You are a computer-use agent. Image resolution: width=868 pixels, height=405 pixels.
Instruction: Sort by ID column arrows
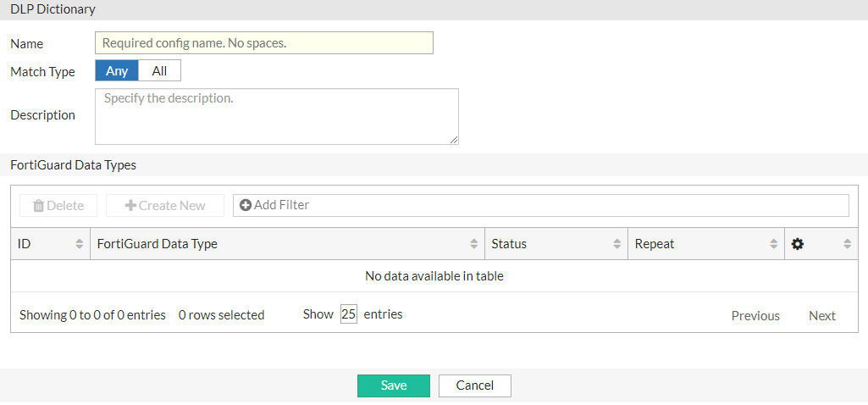tap(80, 244)
